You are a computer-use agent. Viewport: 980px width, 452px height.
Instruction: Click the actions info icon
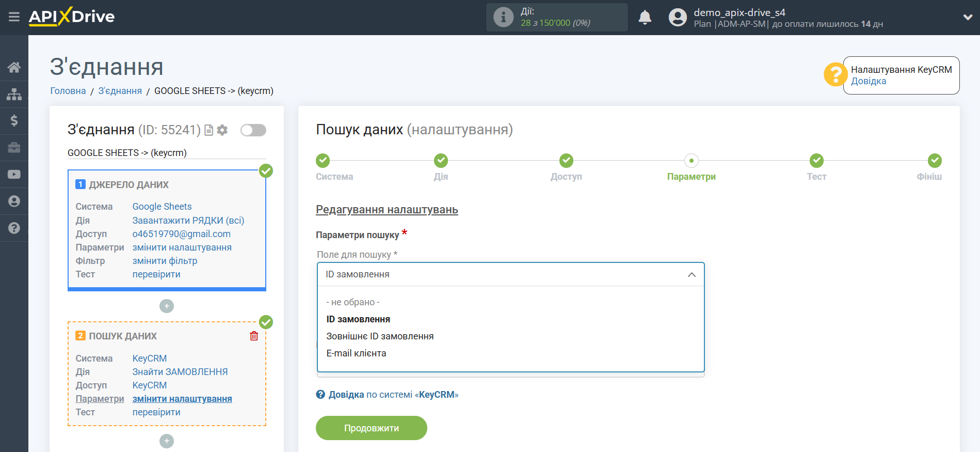click(503, 17)
